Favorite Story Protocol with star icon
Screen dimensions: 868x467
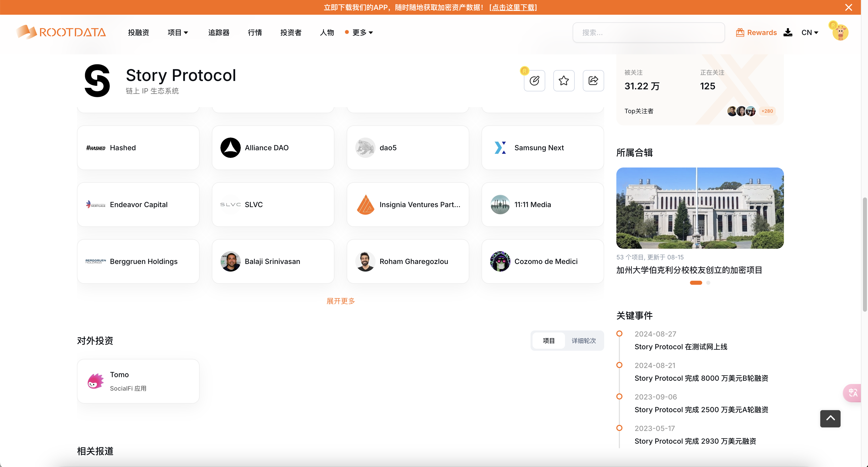click(x=564, y=80)
